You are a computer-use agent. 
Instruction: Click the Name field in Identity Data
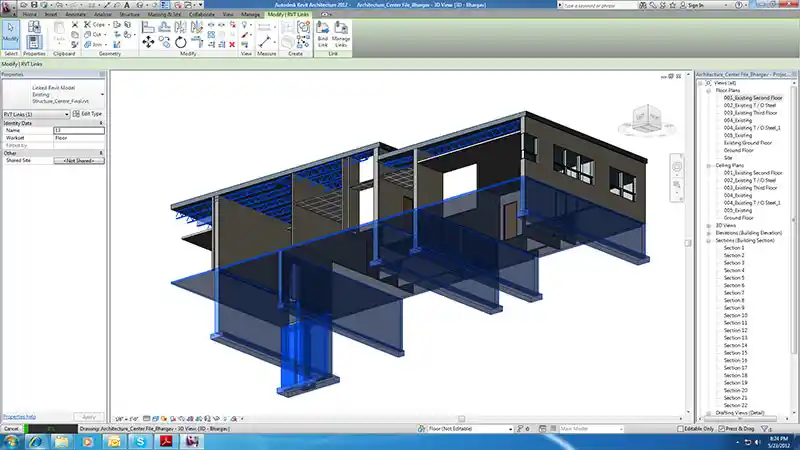[x=79, y=131]
